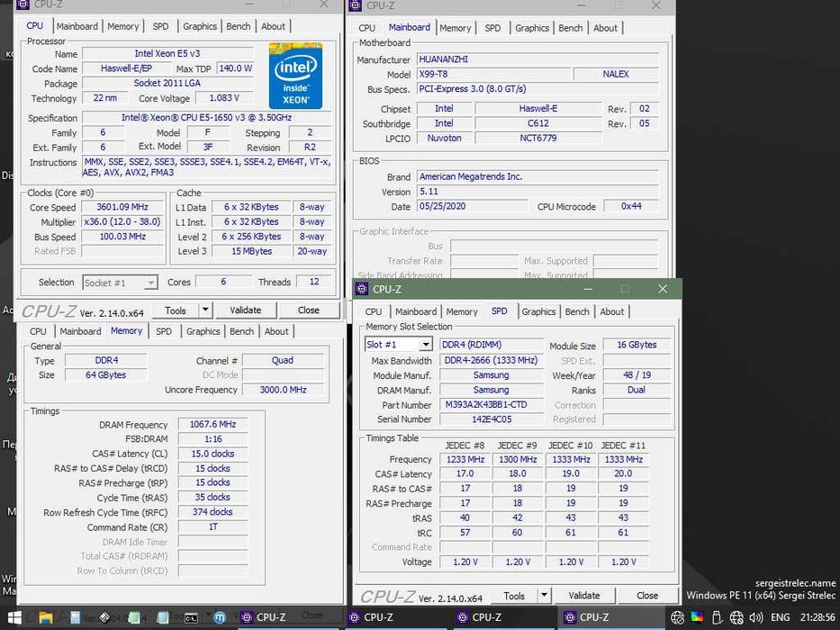Image resolution: width=840 pixels, height=630 pixels.
Task: Select the SPD tab in the Memory window
Action: click(x=164, y=331)
